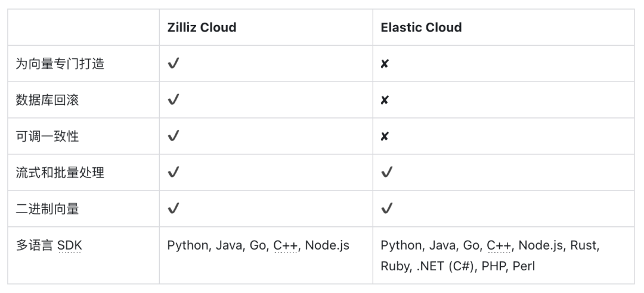The height and width of the screenshot is (293, 644).
Task: Click Zilliz checkmark for 二进制向量
Action: click(174, 208)
